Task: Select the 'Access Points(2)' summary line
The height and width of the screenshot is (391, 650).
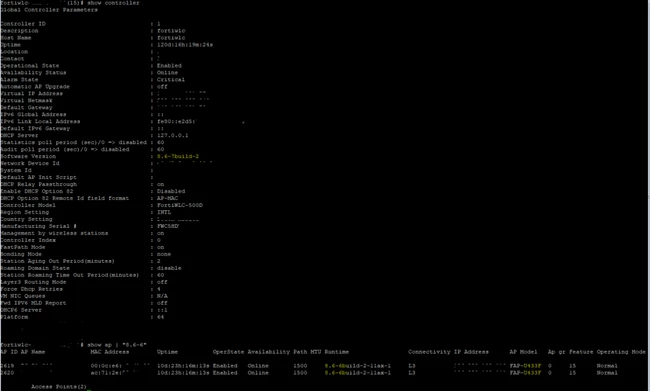Action: pyautogui.click(x=59, y=387)
